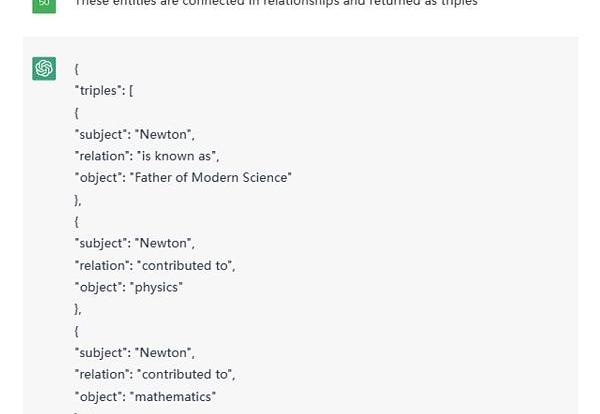The height and width of the screenshot is (414, 600).
Task: Click the ChatGPT logo avatar
Action: [44, 68]
